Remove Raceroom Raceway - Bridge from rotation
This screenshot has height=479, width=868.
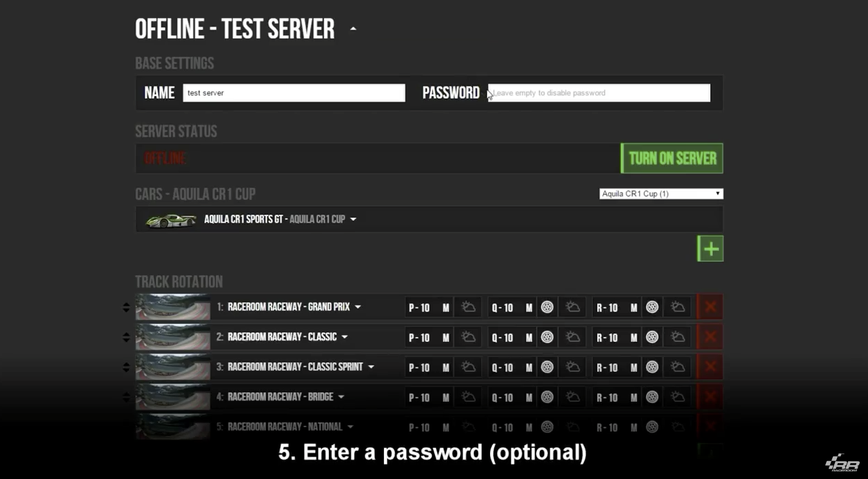(710, 397)
